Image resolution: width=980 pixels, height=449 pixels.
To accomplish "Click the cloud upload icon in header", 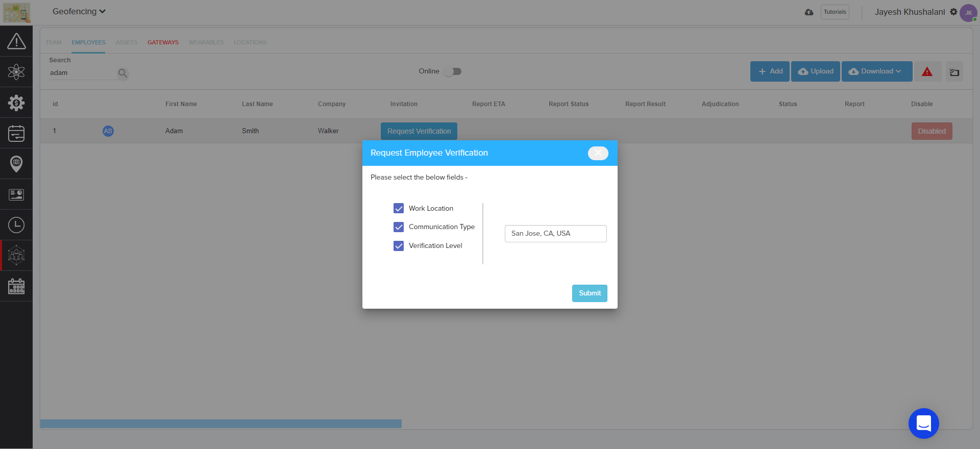I will (809, 12).
